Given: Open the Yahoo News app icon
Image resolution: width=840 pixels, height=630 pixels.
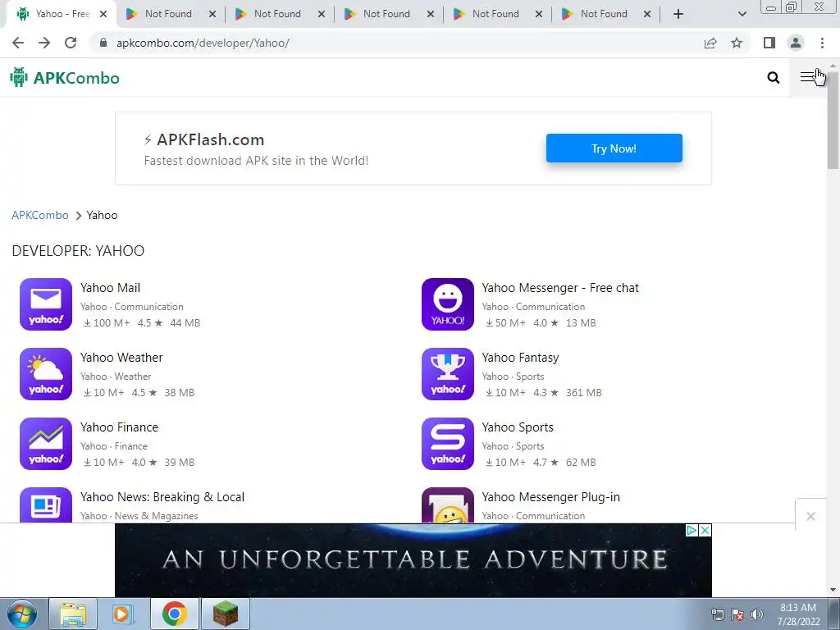Looking at the screenshot, I should (46, 504).
